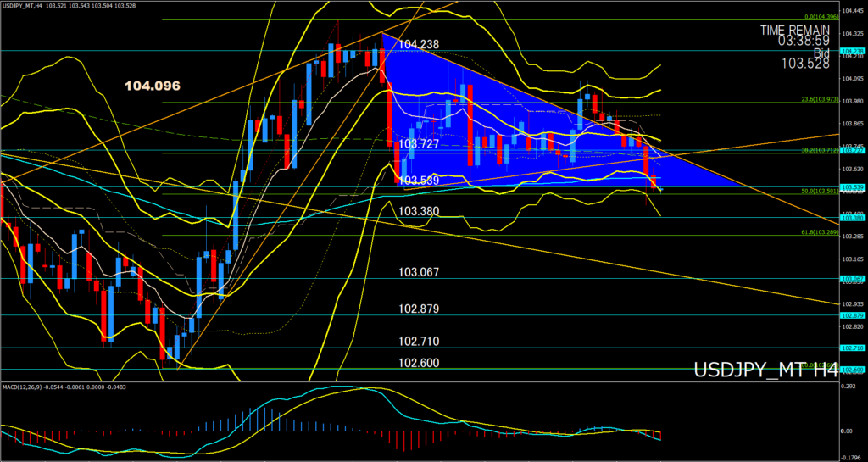Image resolution: width=868 pixels, height=462 pixels.
Task: Click the MACD(12,26,9) indicator label
Action: tap(64, 387)
